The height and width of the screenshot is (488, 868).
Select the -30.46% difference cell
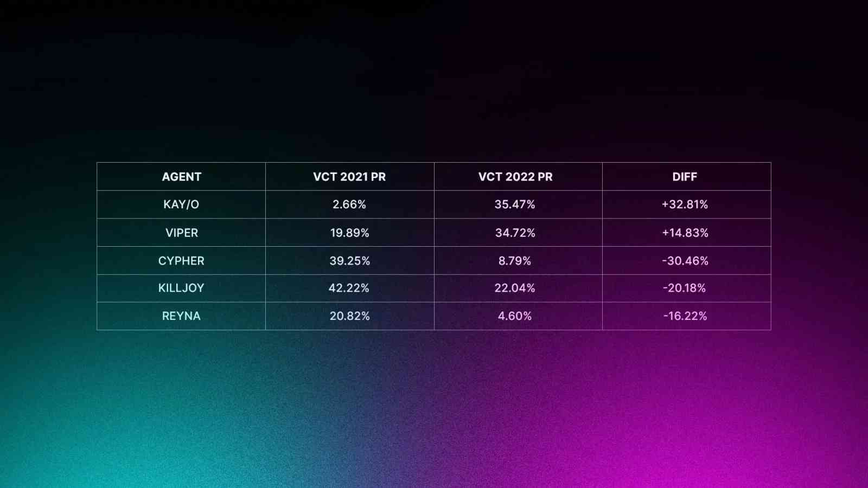point(685,261)
